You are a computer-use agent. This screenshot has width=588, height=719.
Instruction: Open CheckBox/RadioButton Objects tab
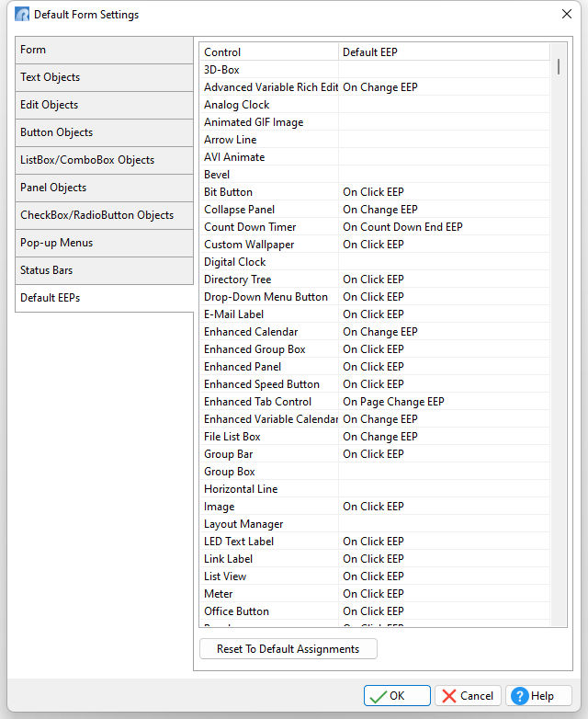click(104, 215)
